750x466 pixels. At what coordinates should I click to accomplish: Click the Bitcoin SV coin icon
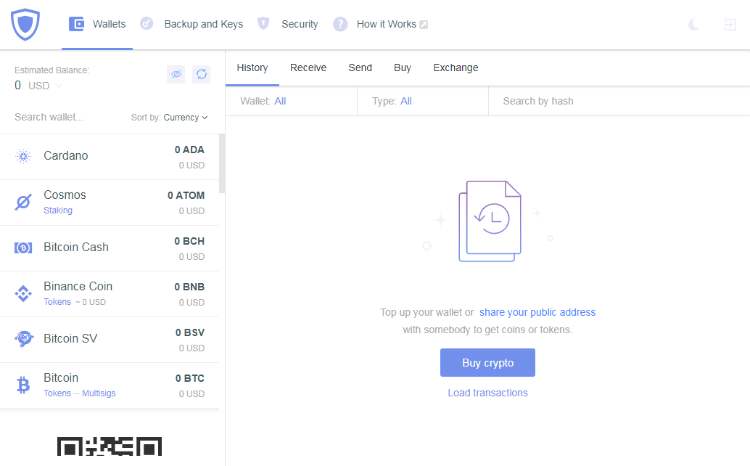(23, 339)
